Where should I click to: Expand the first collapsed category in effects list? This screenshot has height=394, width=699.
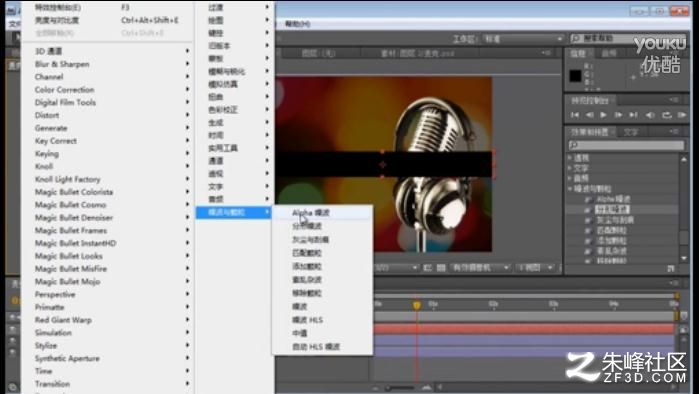tap(570, 157)
